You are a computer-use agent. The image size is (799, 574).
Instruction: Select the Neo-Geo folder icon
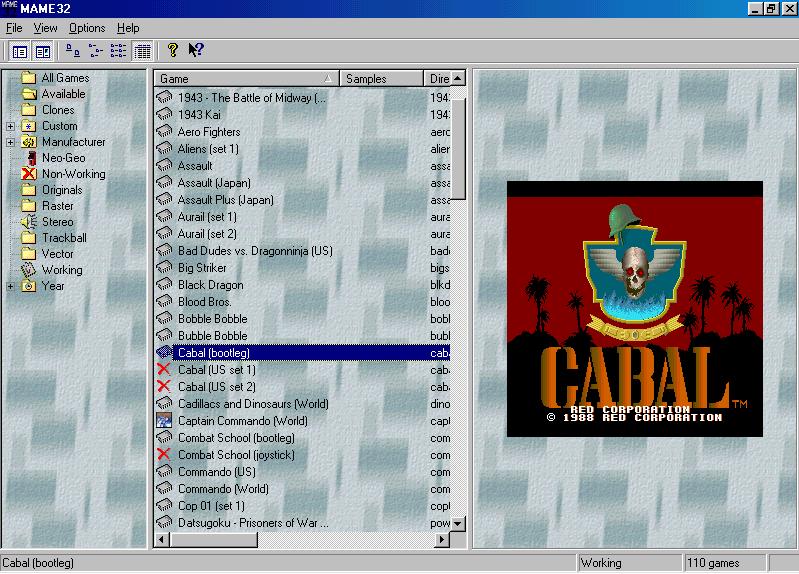point(31,158)
